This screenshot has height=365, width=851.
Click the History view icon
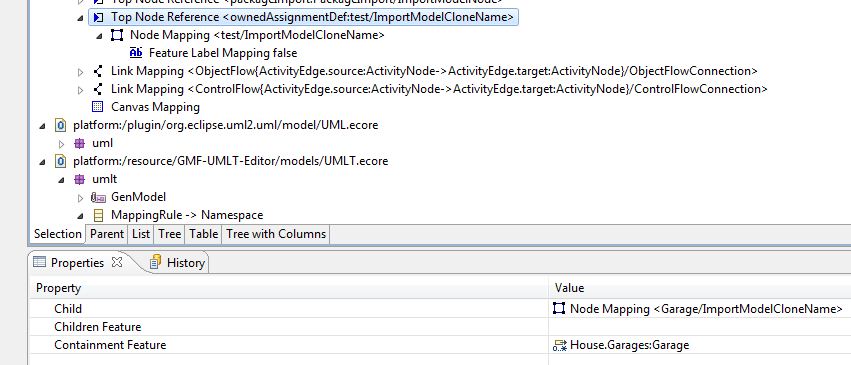156,262
